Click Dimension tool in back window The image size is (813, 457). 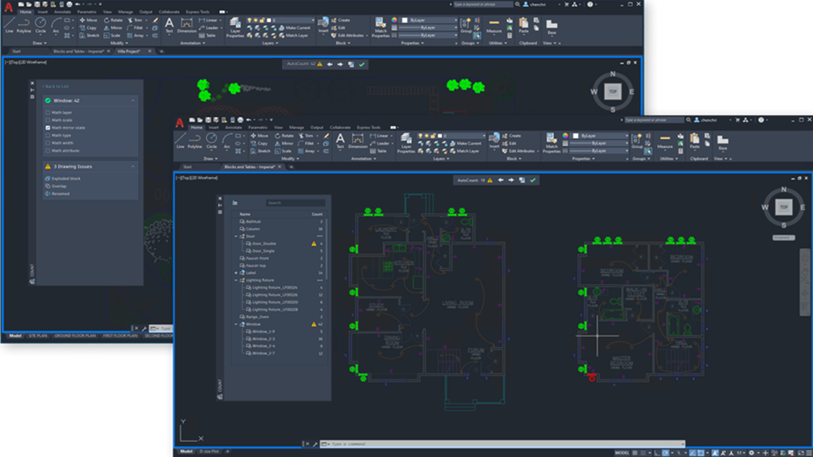(187, 25)
